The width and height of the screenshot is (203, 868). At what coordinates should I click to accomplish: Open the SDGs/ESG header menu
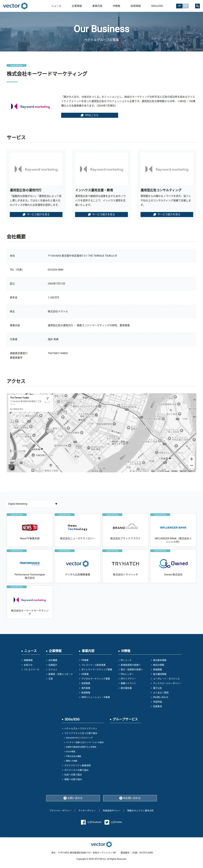157,6
